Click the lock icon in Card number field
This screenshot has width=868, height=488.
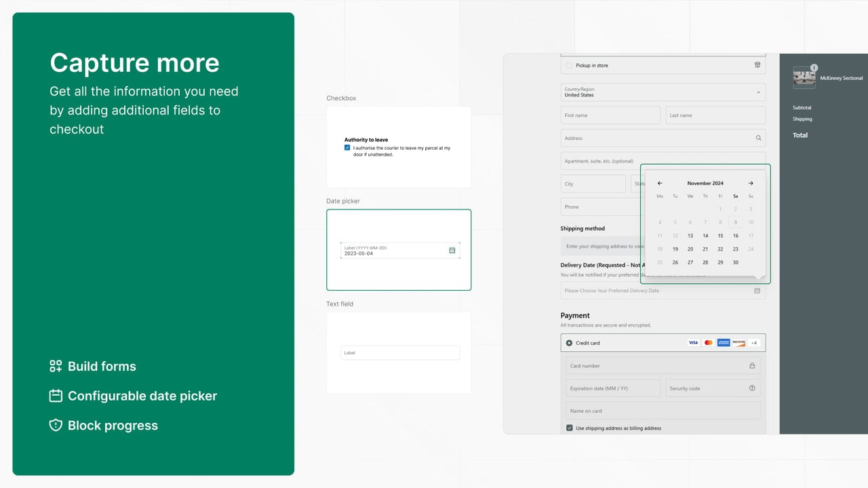(752, 366)
